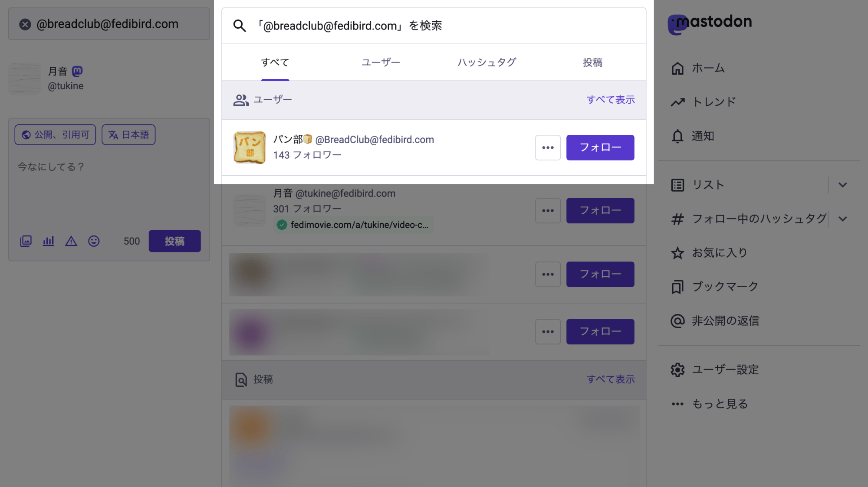Viewport: 868px width, 487px height.
Task: Click the home house icon
Action: tap(677, 68)
